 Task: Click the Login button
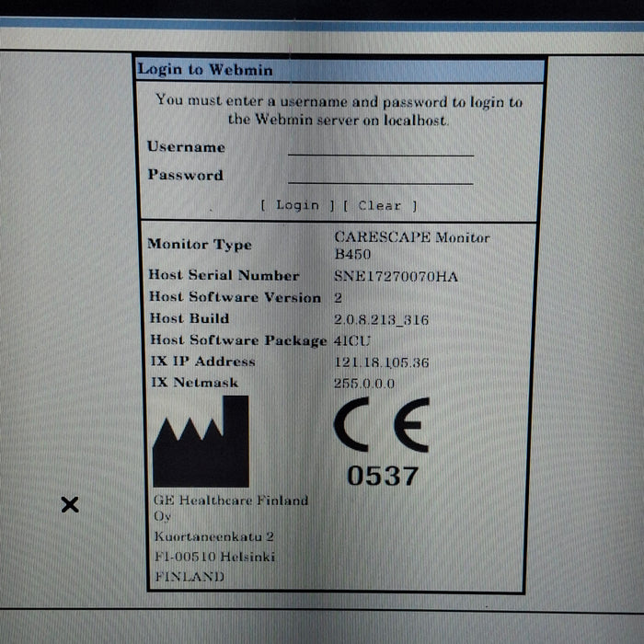pyautogui.click(x=298, y=205)
